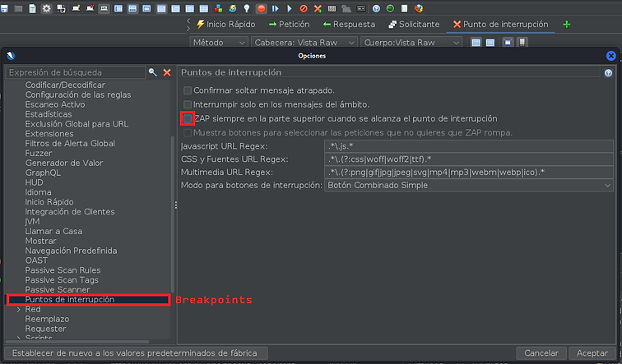Screen dimensions: 622x364
Task: Open the Respuesta tab
Action: tap(349, 25)
